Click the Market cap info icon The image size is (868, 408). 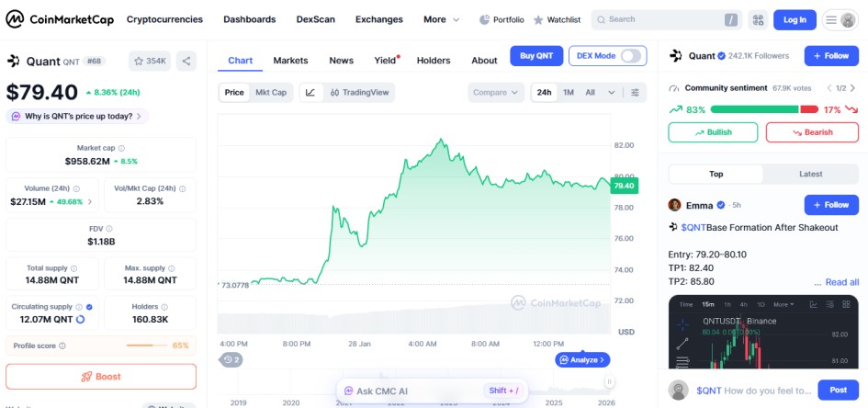pyautogui.click(x=122, y=148)
